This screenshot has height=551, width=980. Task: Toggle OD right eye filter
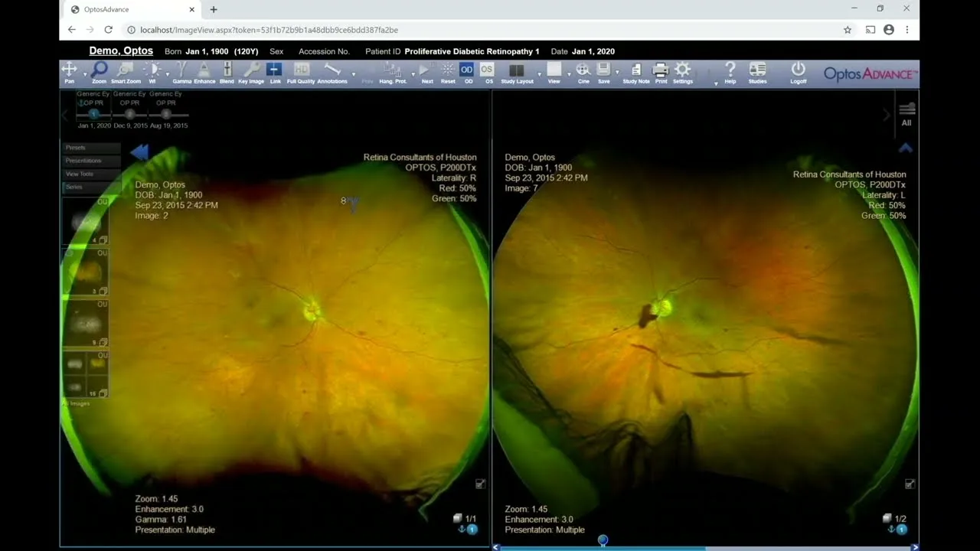coord(467,72)
